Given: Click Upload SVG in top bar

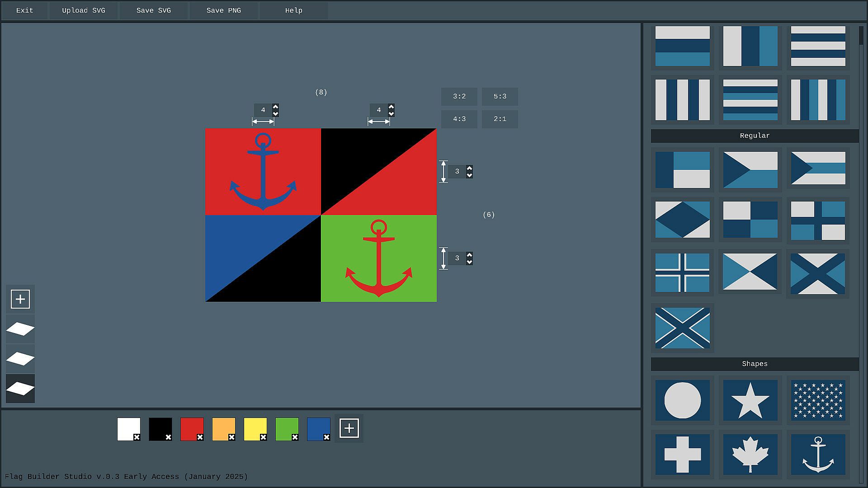Looking at the screenshot, I should tap(84, 10).
